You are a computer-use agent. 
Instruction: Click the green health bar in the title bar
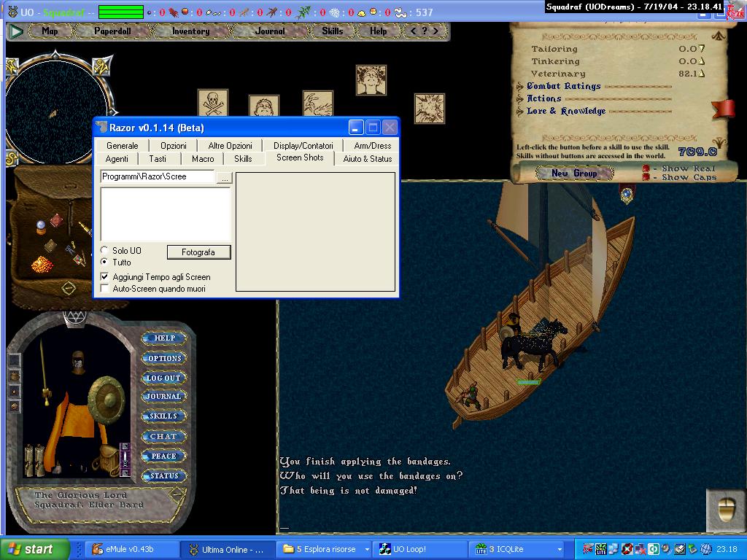[121, 12]
